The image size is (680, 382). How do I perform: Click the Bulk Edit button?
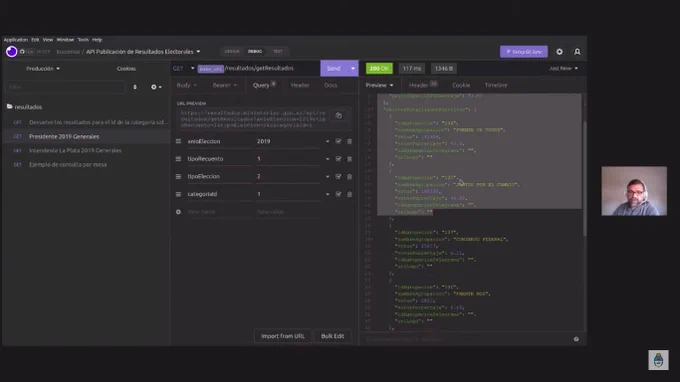coord(332,336)
